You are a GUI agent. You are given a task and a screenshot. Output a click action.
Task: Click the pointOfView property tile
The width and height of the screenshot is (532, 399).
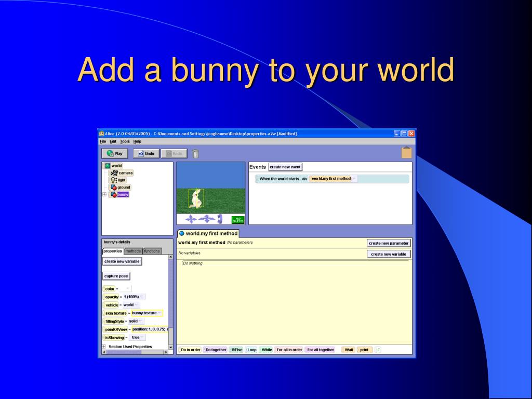click(x=116, y=329)
